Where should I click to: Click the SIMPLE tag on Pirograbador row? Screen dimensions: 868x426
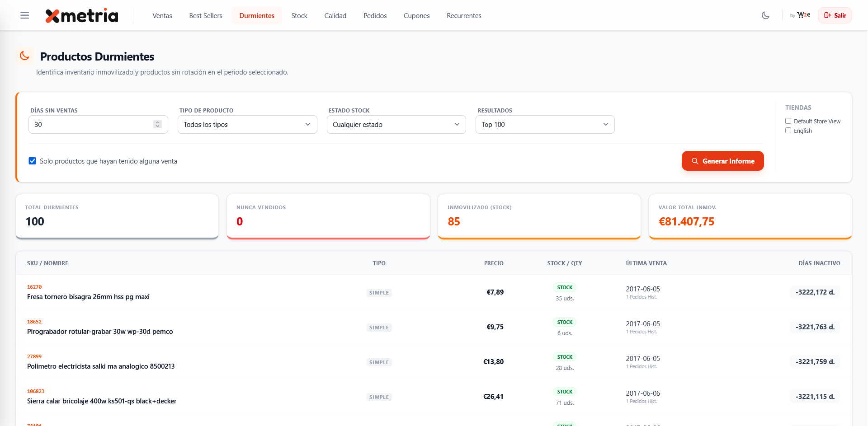[379, 328]
